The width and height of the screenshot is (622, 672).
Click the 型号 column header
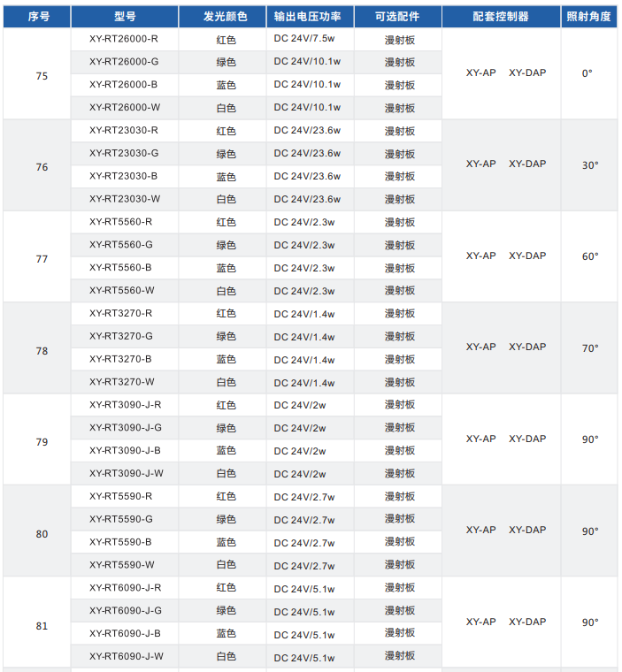(x=125, y=17)
